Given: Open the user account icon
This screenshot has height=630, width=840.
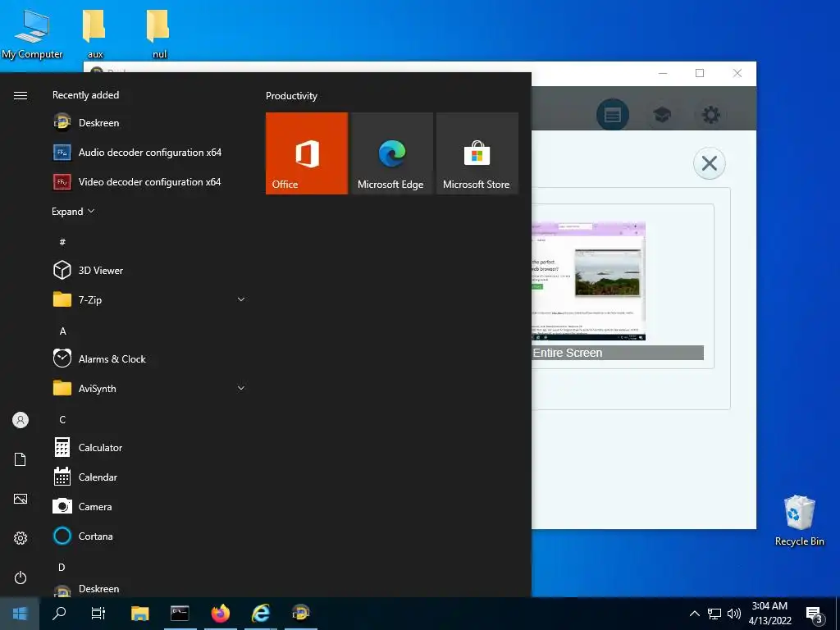Looking at the screenshot, I should (21, 420).
